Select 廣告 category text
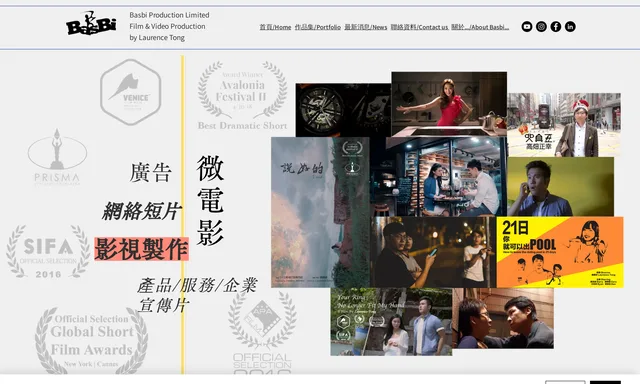 click(150, 173)
